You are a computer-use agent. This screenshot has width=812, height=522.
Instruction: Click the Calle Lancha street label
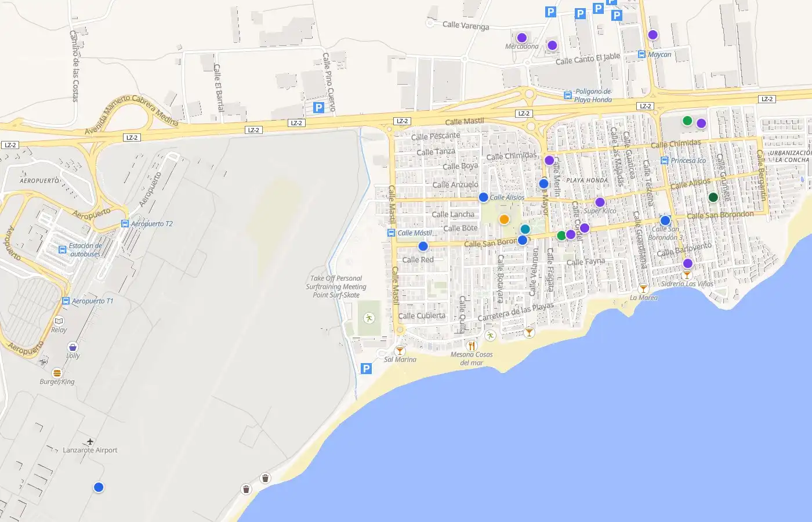pyautogui.click(x=453, y=214)
